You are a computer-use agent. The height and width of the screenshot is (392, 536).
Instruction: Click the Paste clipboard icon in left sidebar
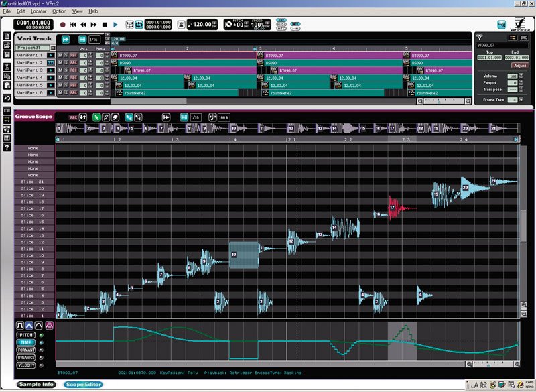[x=7, y=86]
